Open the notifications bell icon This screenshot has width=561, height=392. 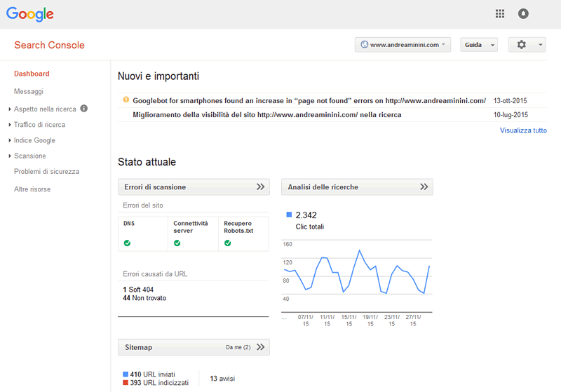523,13
